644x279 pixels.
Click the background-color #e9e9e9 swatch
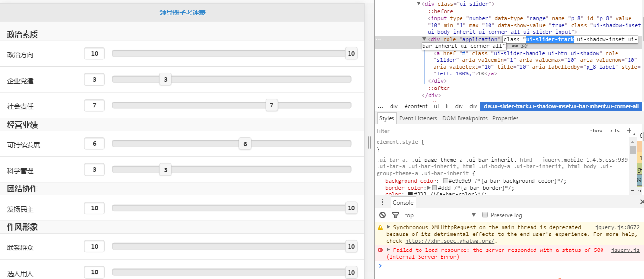(x=446, y=181)
